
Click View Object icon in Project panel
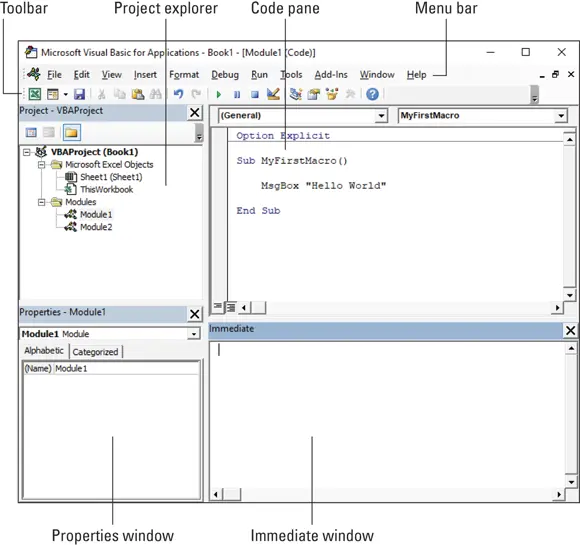(x=48, y=132)
